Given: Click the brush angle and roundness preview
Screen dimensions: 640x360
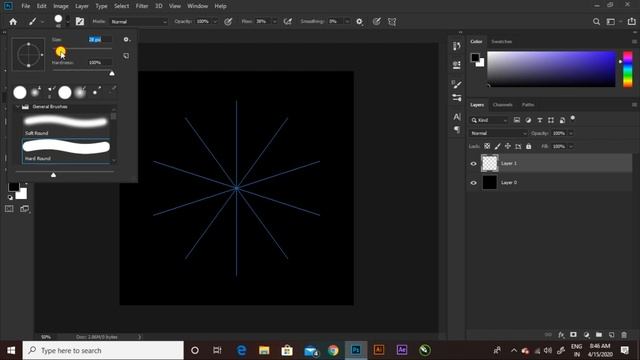Looking at the screenshot, I should click(x=28, y=54).
